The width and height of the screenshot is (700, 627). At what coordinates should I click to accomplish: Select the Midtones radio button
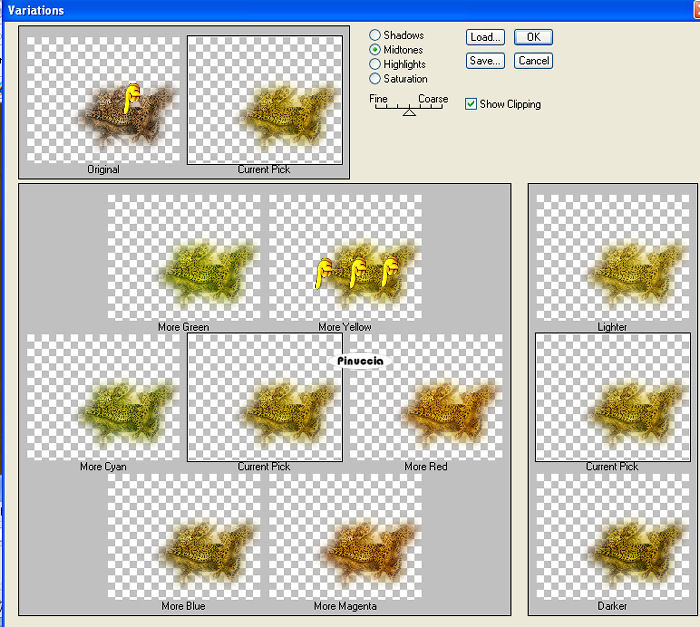coord(375,50)
